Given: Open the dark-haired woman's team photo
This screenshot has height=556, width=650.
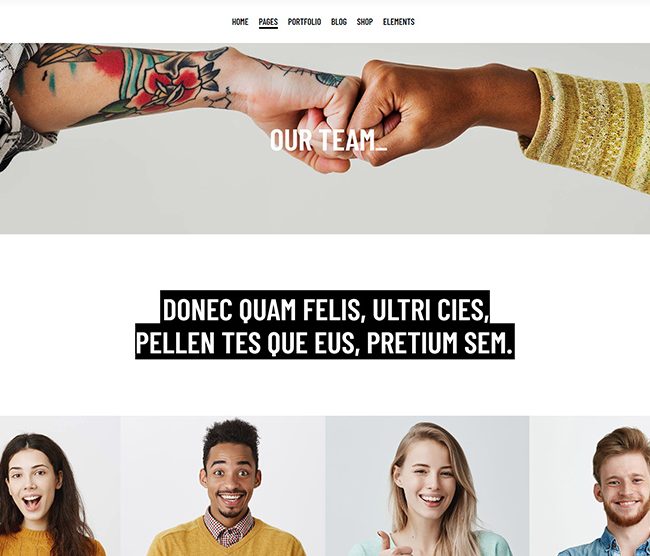Looking at the screenshot, I should (60, 486).
